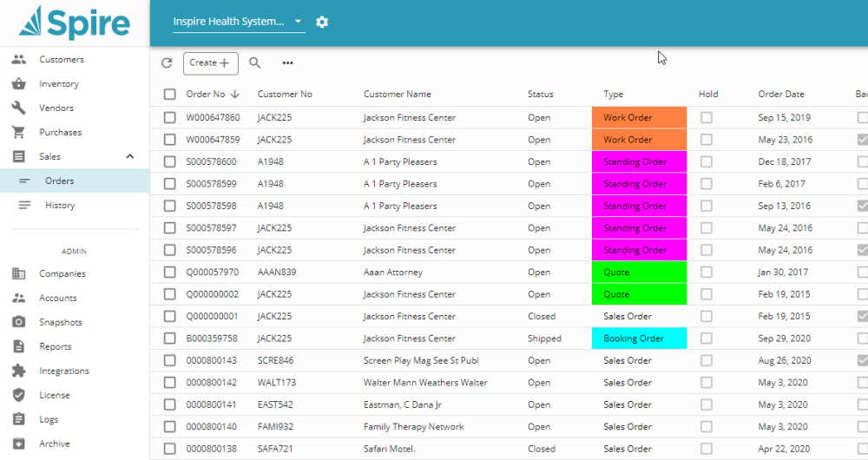Click customer name Aaan Attorney
The width and height of the screenshot is (868, 460).
392,273
